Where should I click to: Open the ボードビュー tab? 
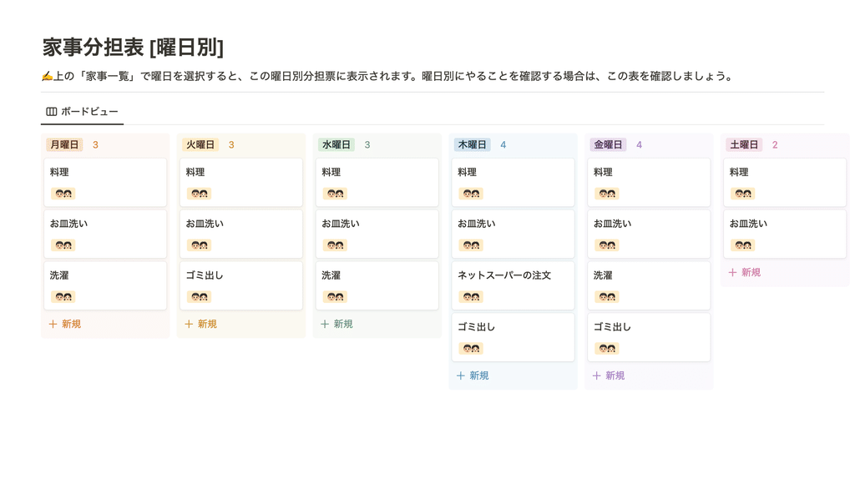pos(83,112)
